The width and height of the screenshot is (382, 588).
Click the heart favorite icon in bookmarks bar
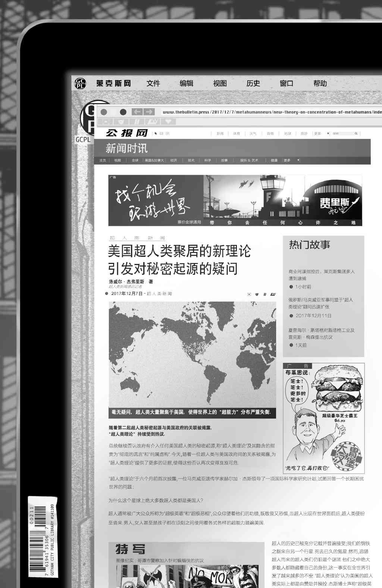[x=168, y=121]
